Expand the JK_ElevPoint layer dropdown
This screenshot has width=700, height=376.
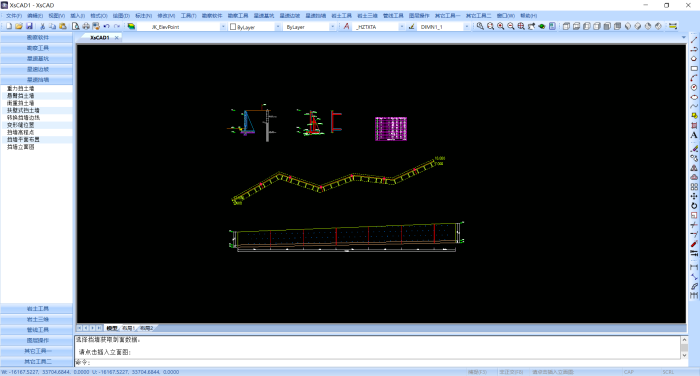[223, 27]
